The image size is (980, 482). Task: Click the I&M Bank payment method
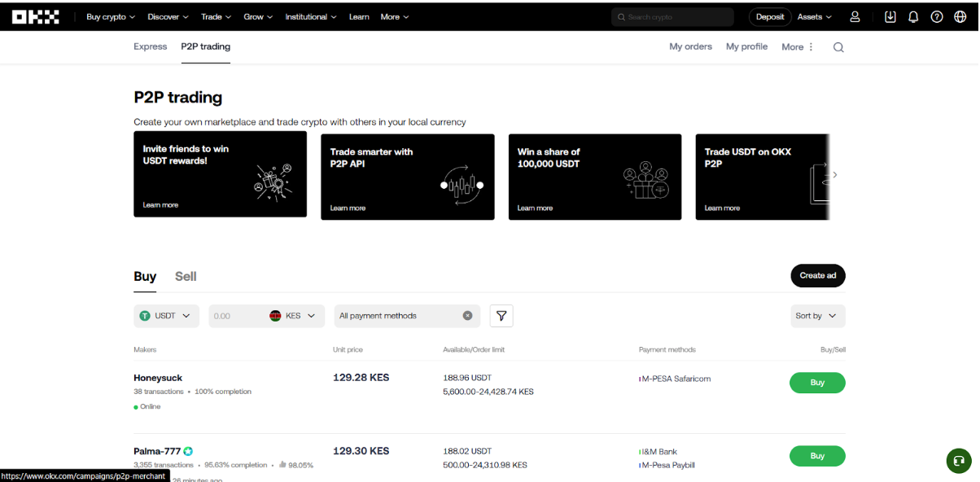tap(658, 452)
